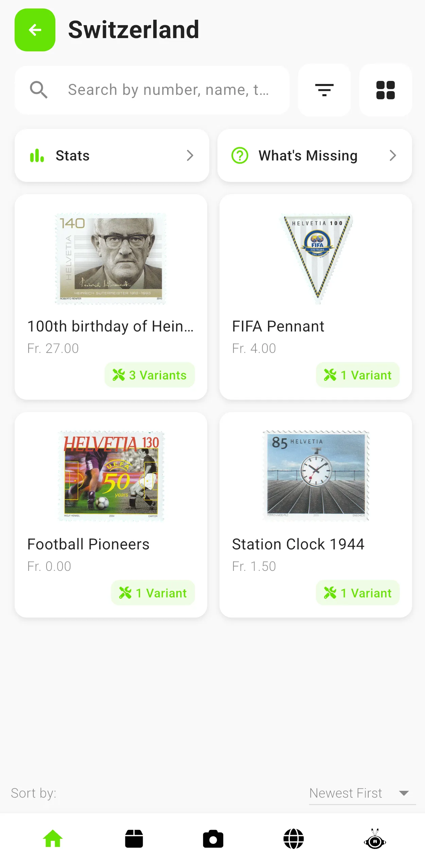The image size is (425, 868).
Task: Switch layout with the grid view icon
Action: click(385, 90)
